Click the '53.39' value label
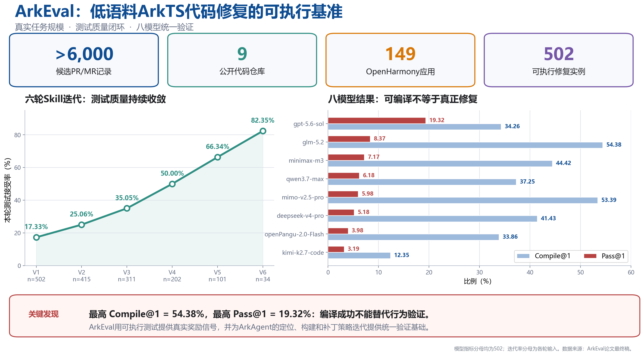Viewport: 644px width, 356px height. pyautogui.click(x=609, y=200)
